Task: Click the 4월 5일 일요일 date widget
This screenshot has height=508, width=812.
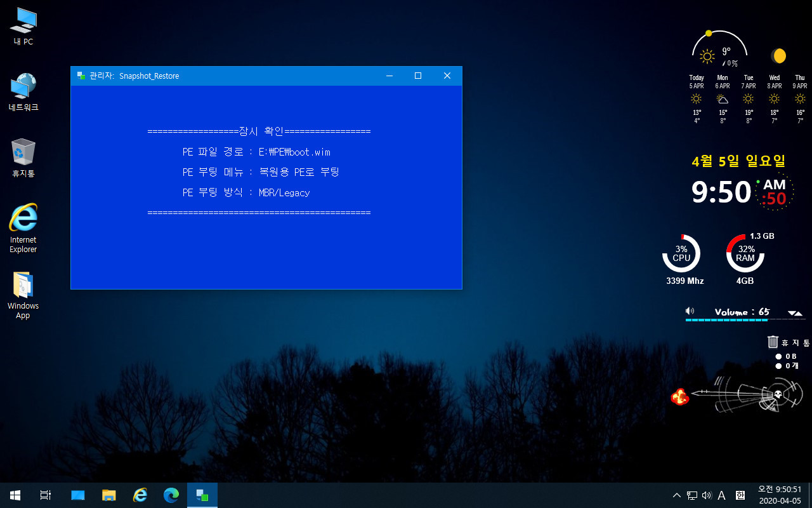Action: coord(738,161)
